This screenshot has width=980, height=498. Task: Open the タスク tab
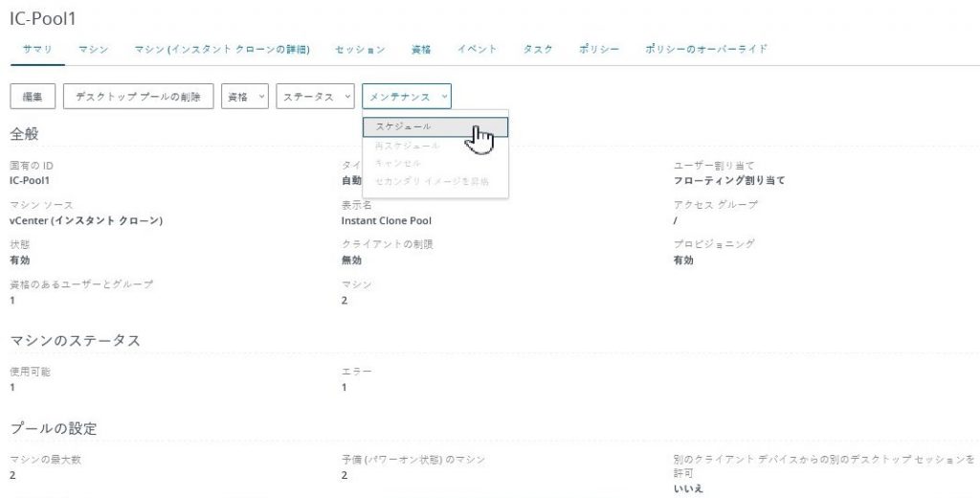click(537, 49)
